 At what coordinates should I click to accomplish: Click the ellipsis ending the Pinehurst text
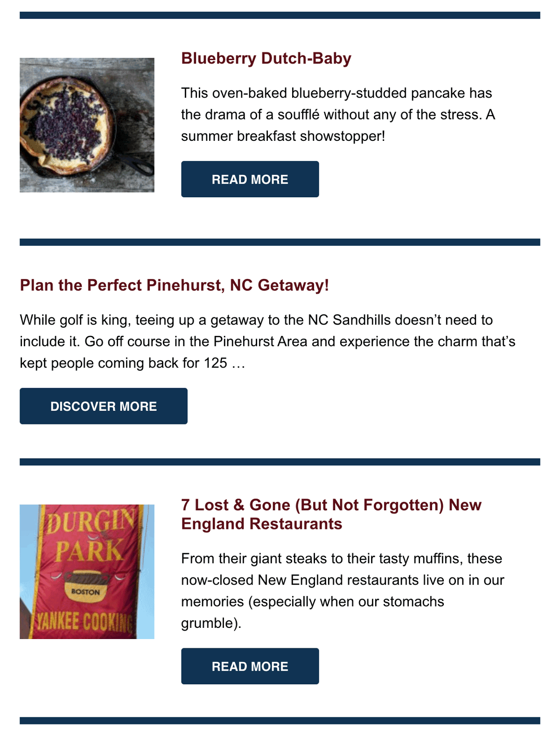238,363
